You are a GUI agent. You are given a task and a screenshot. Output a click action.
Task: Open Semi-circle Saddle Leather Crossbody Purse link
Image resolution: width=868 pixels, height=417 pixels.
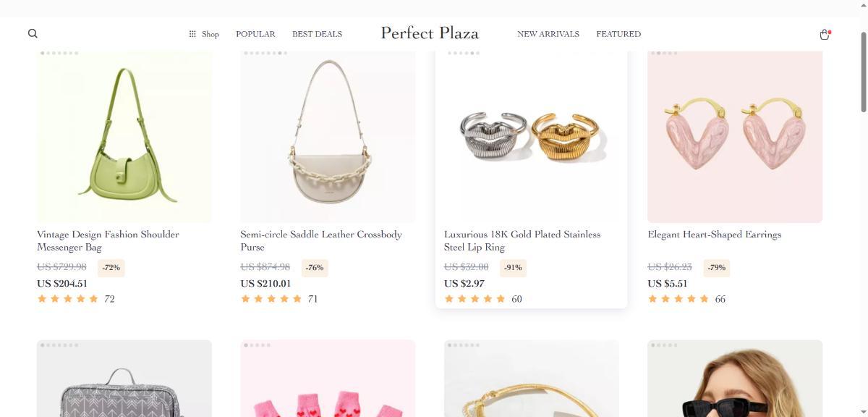click(x=320, y=240)
